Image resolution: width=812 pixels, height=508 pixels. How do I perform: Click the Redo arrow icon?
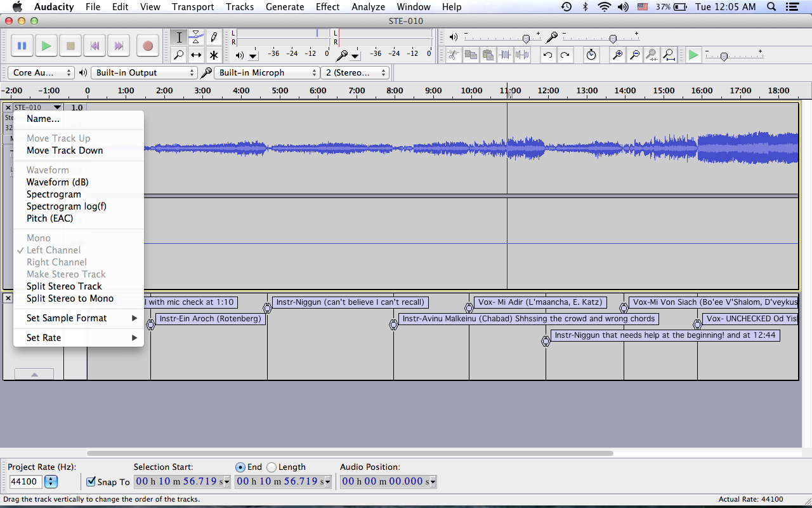tap(565, 55)
